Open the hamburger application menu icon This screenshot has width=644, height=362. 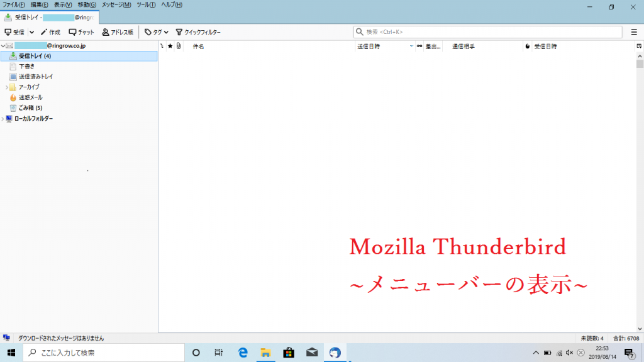pos(635,32)
